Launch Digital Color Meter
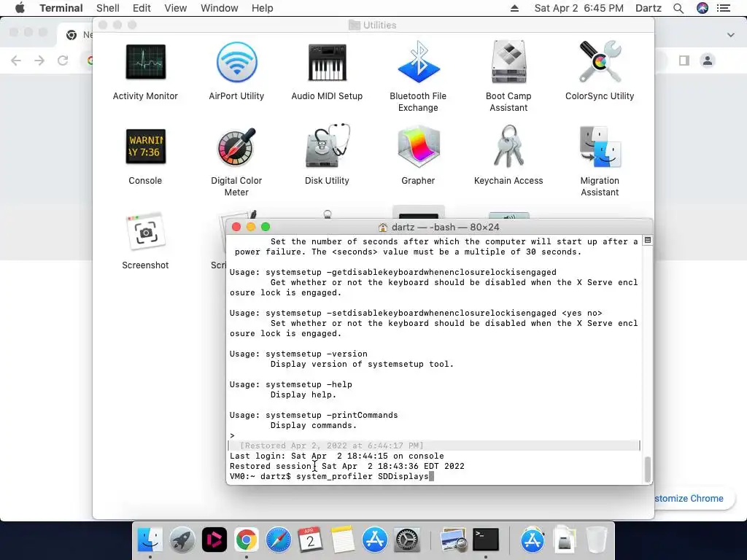Image resolution: width=747 pixels, height=560 pixels. (237, 146)
